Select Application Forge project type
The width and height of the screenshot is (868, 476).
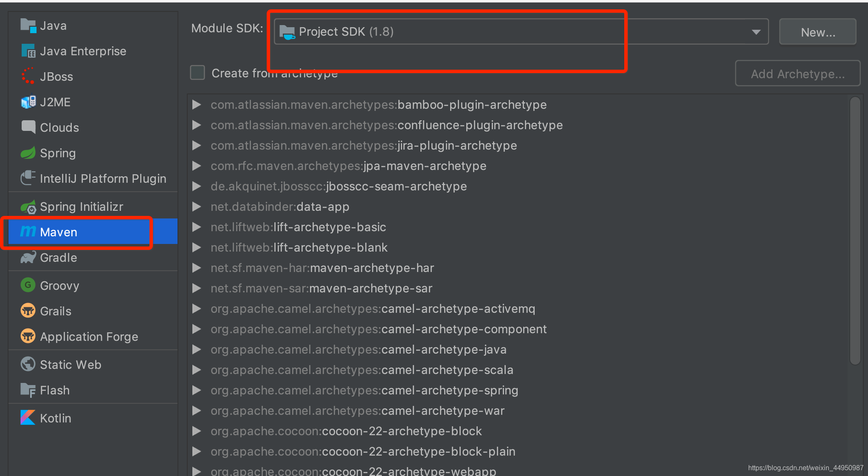(x=93, y=337)
